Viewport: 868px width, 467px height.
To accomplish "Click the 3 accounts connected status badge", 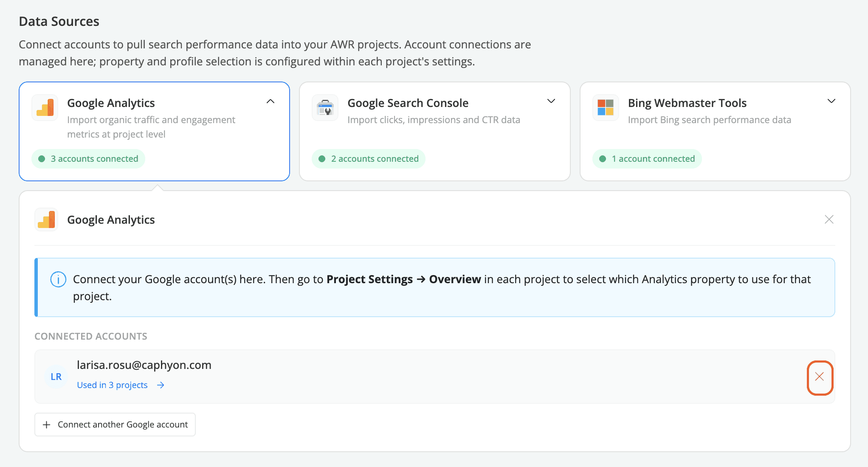I will [x=88, y=159].
